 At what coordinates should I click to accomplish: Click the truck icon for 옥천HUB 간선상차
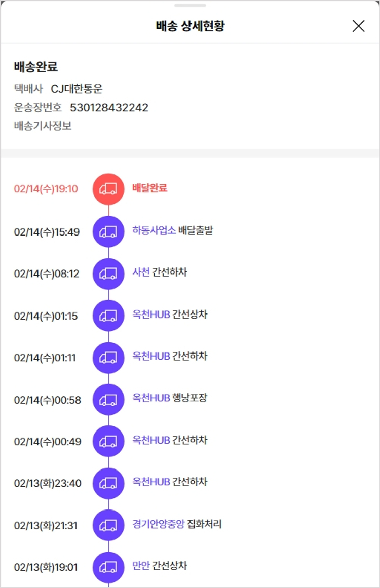[108, 316]
